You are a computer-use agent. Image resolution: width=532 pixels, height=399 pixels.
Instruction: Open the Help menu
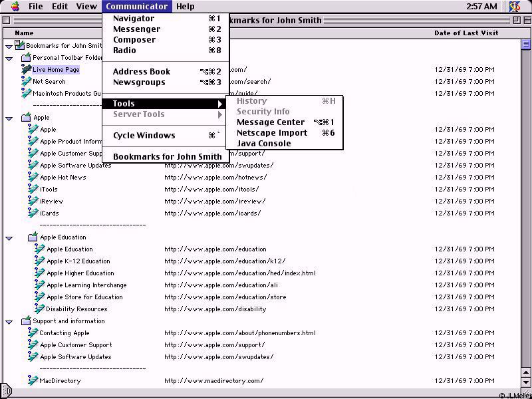tap(185, 7)
